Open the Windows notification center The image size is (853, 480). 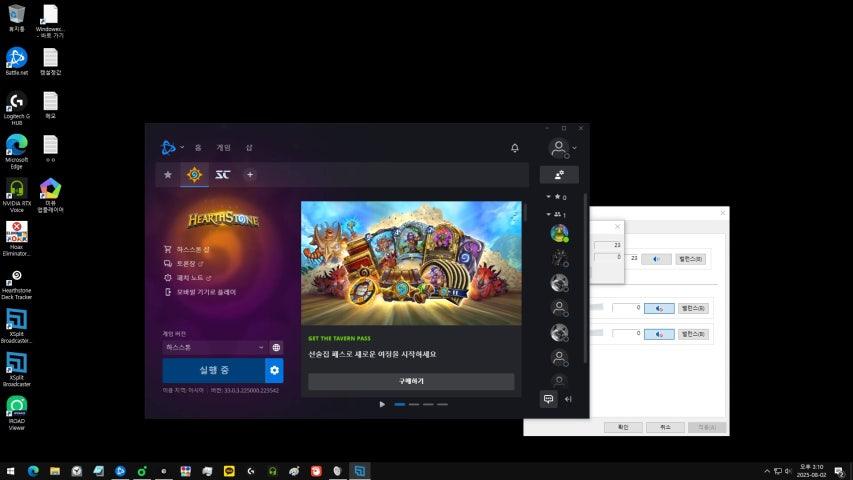(840, 471)
